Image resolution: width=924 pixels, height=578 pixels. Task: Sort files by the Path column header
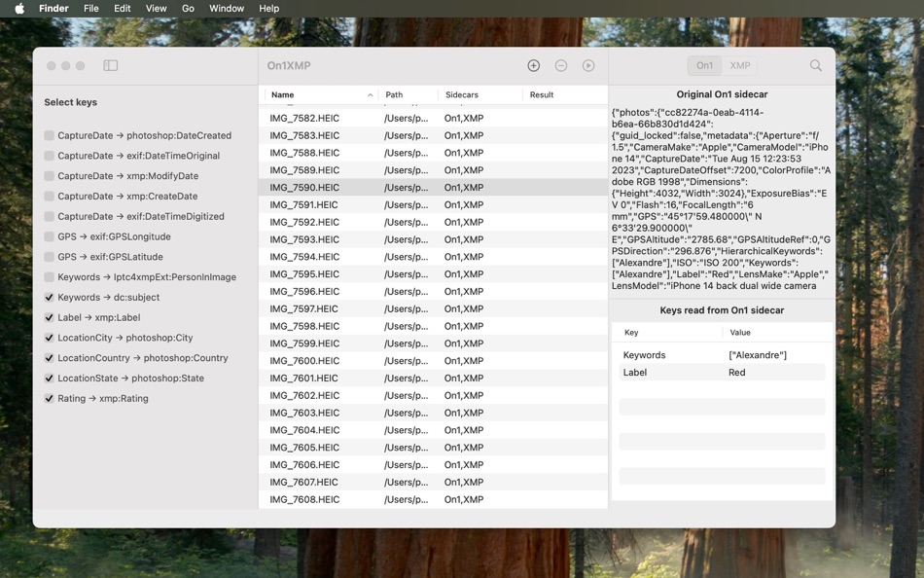[x=393, y=94]
